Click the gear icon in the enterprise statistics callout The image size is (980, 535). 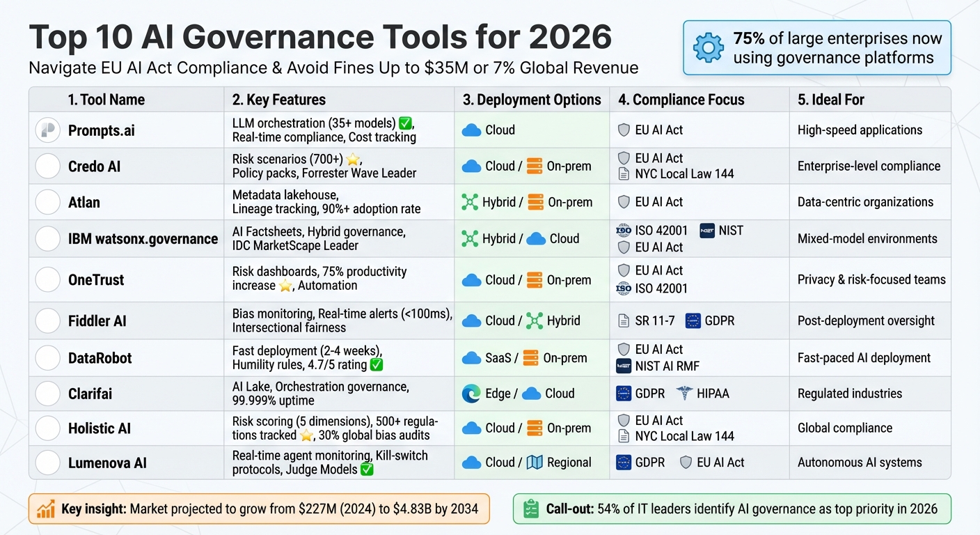click(708, 47)
